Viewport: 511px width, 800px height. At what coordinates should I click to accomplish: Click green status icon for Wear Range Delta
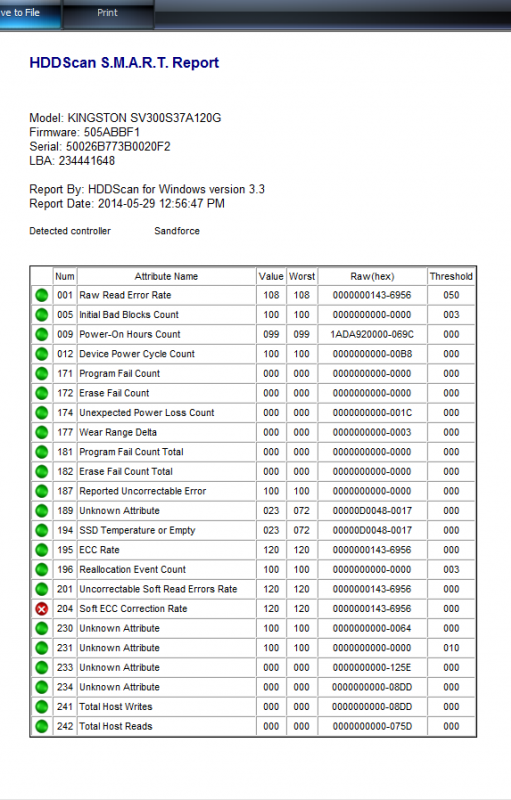click(x=42, y=432)
